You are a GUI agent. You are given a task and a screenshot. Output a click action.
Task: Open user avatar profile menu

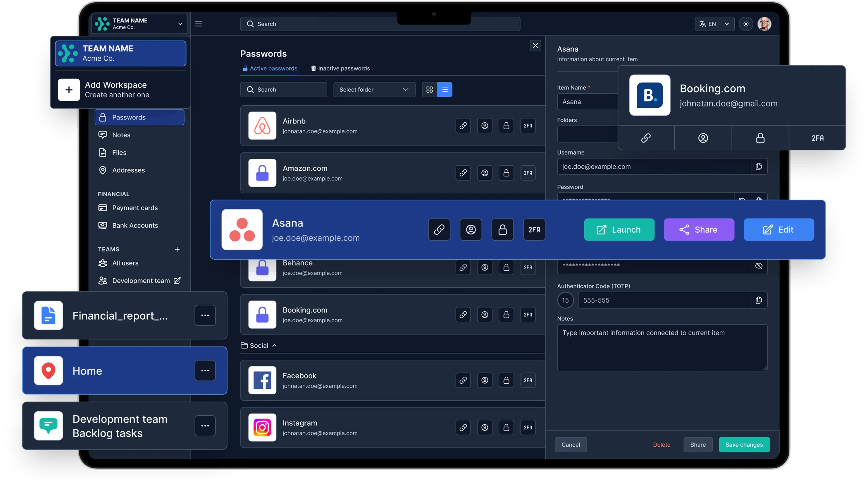[764, 24]
